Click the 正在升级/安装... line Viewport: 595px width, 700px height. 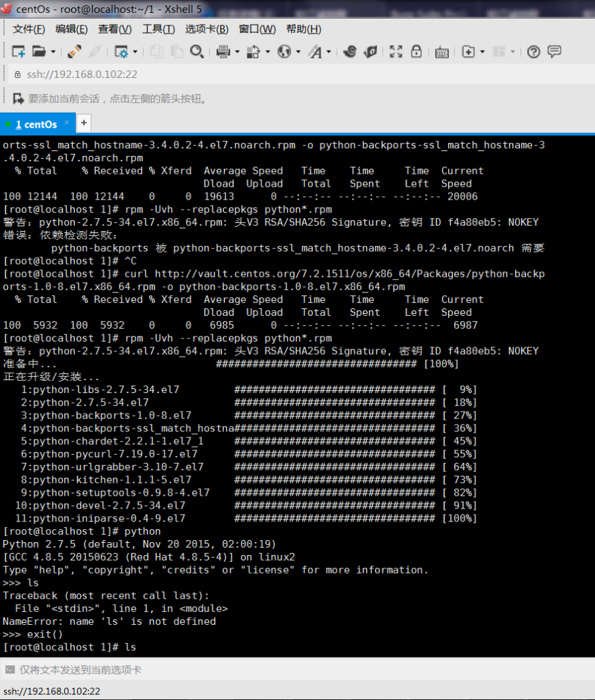[51, 377]
